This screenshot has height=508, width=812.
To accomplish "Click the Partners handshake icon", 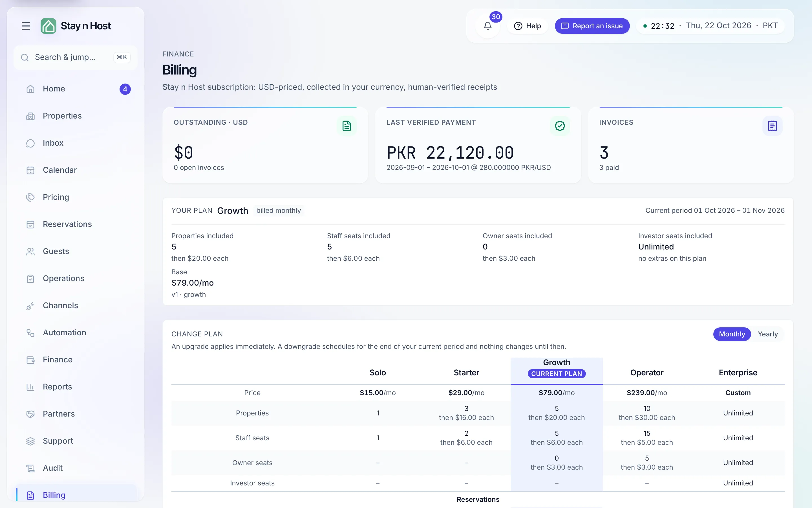I will 30,414.
